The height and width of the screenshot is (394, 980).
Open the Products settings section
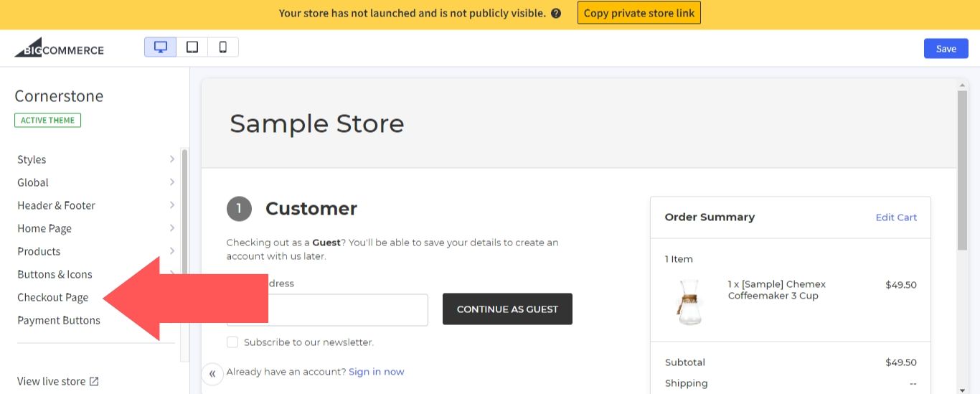[39, 251]
